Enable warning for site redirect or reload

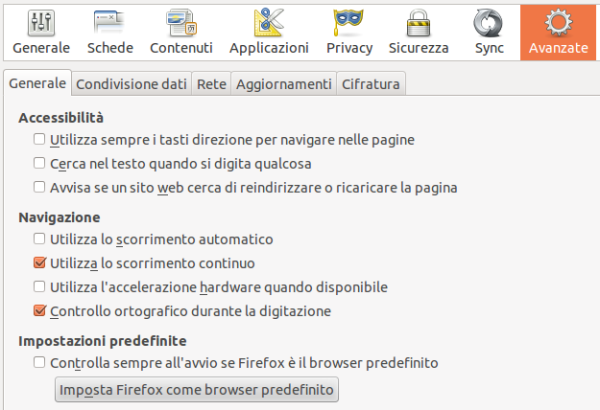(40, 187)
